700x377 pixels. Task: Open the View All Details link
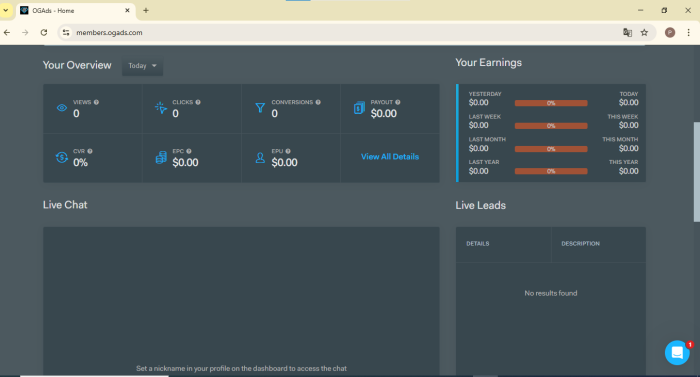(390, 157)
